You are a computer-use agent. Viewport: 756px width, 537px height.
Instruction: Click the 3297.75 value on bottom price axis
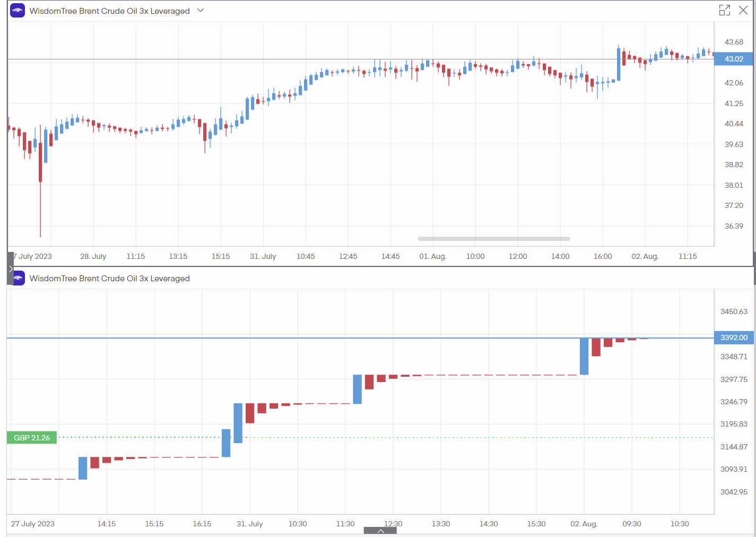point(734,379)
